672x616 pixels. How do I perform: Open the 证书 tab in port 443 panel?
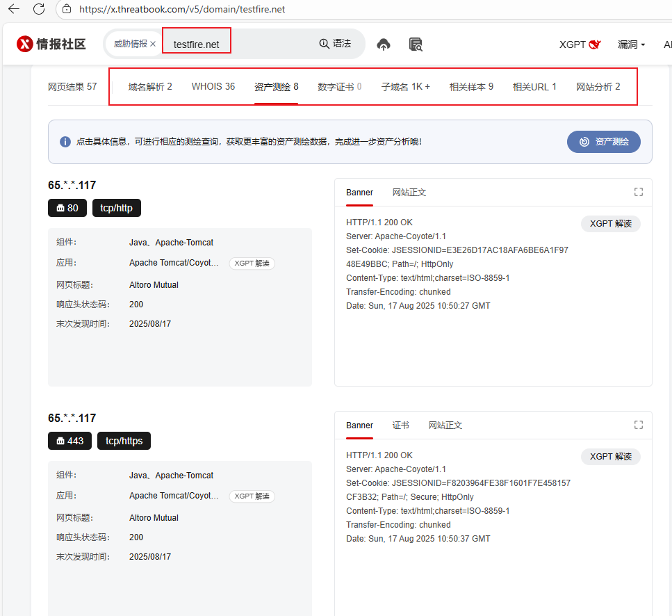click(401, 425)
